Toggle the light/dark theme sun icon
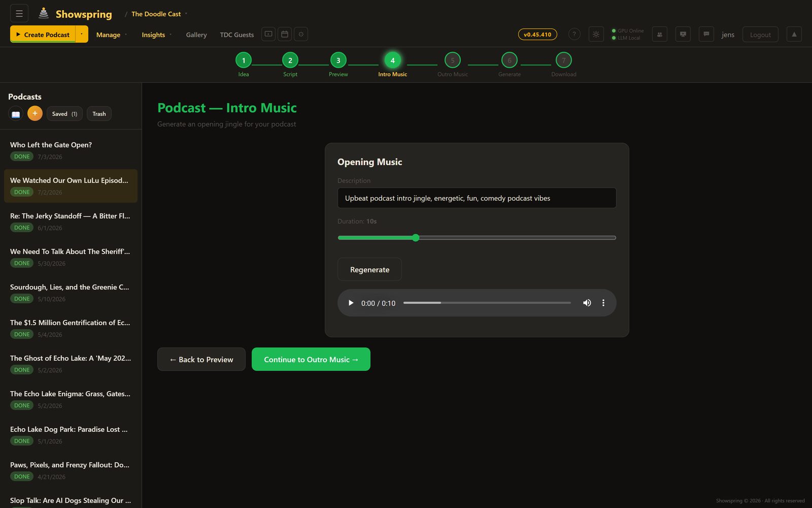The height and width of the screenshot is (508, 812). [596, 34]
